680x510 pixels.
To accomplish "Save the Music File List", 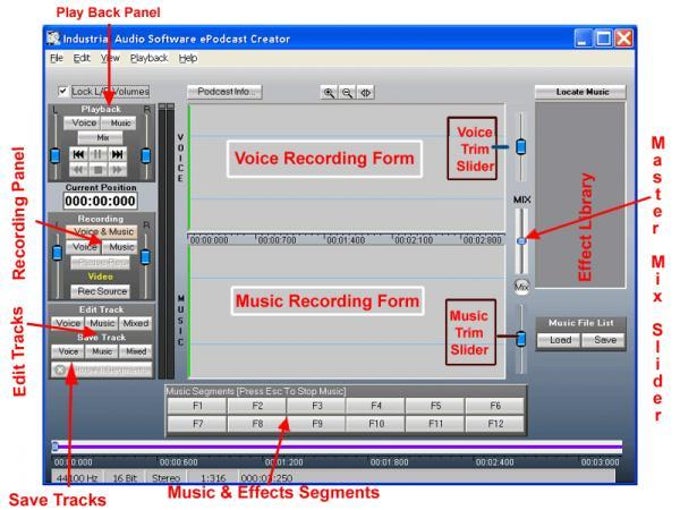I will [604, 340].
